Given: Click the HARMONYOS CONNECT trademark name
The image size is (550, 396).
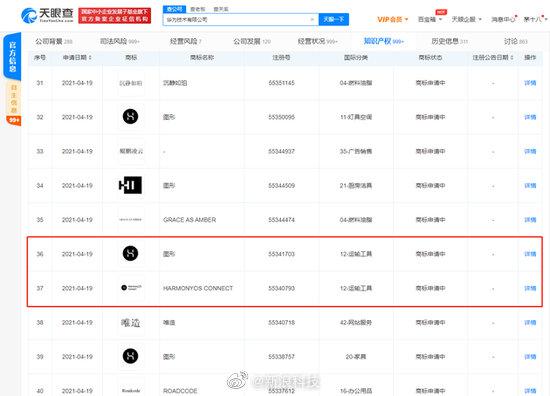Looking at the screenshot, I should 198,288.
